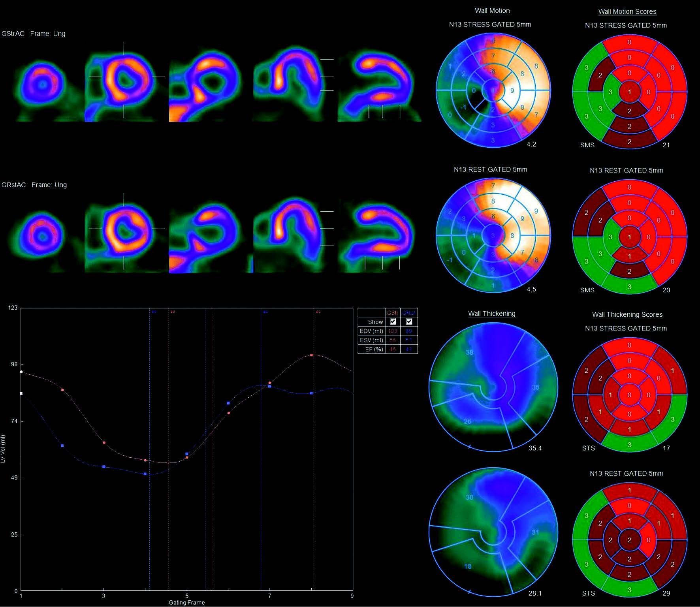
Task: Click the underlined Wall Motion heading
Action: coord(492,11)
